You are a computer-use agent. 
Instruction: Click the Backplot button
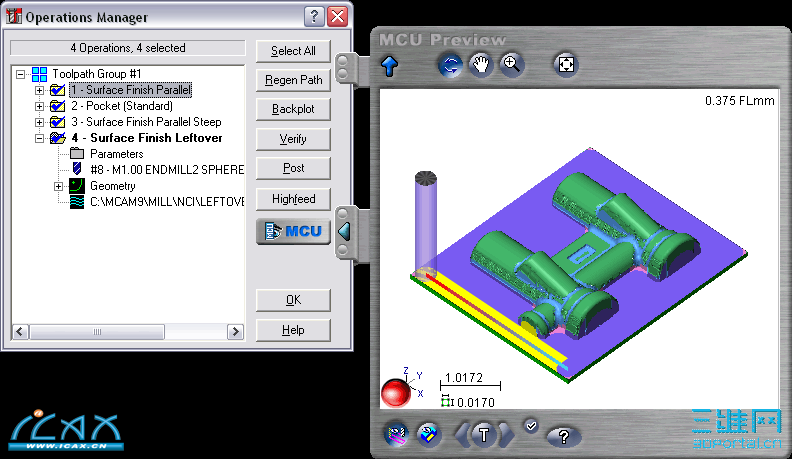[293, 109]
